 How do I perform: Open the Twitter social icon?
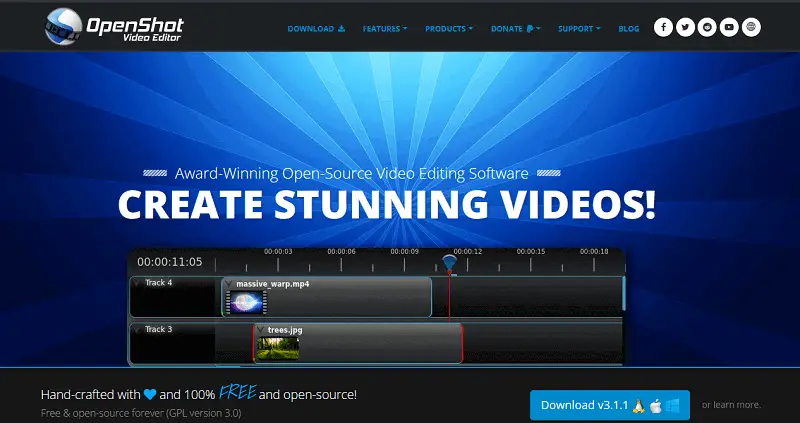coord(685,28)
